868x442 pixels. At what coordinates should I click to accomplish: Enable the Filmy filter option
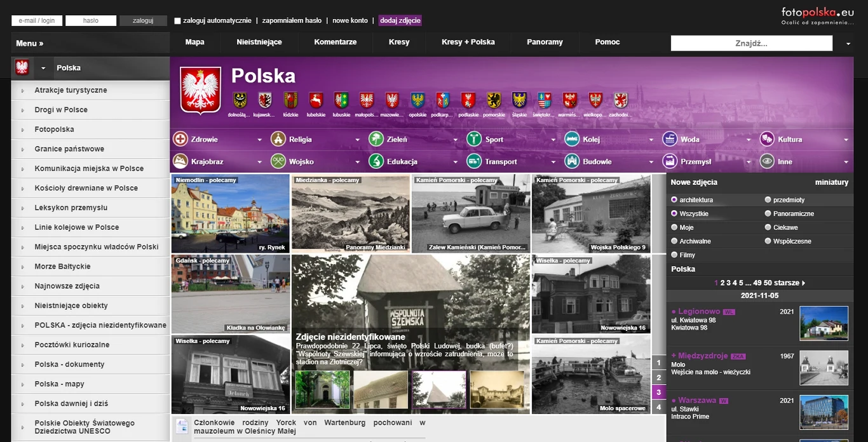tap(674, 255)
